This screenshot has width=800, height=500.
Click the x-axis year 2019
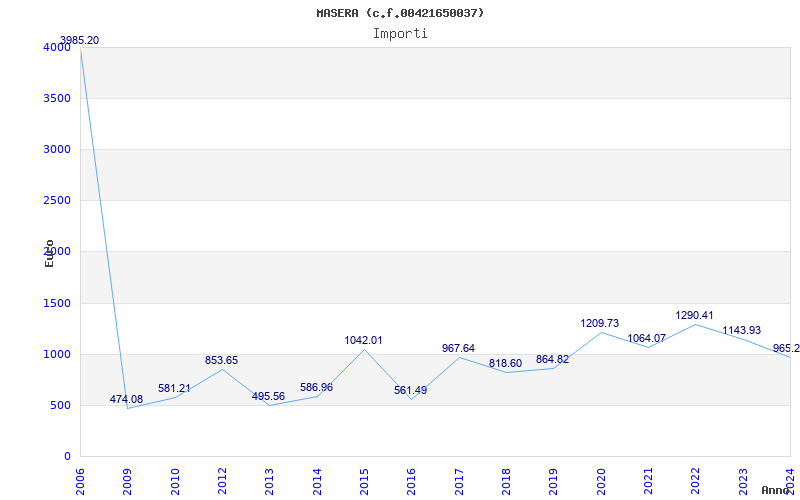(554, 481)
